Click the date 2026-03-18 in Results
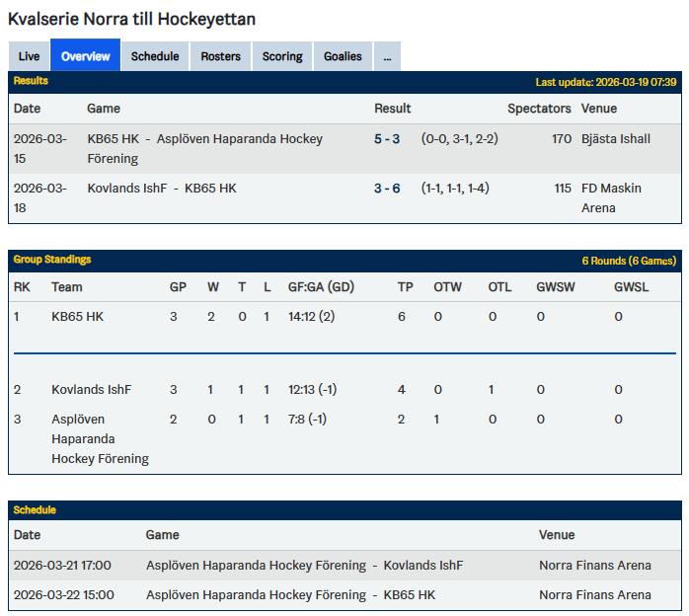This screenshot has width=689, height=616. pyautogui.click(x=40, y=198)
